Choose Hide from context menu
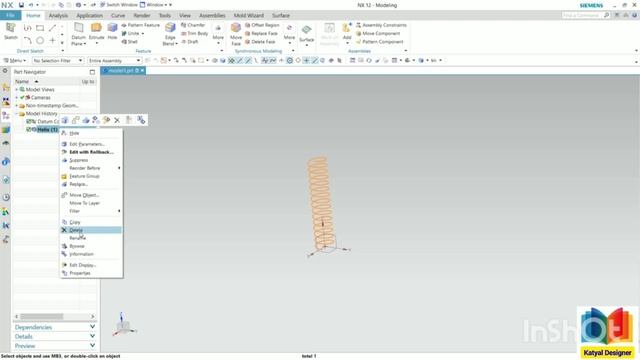The width and height of the screenshot is (640, 360). (91, 133)
